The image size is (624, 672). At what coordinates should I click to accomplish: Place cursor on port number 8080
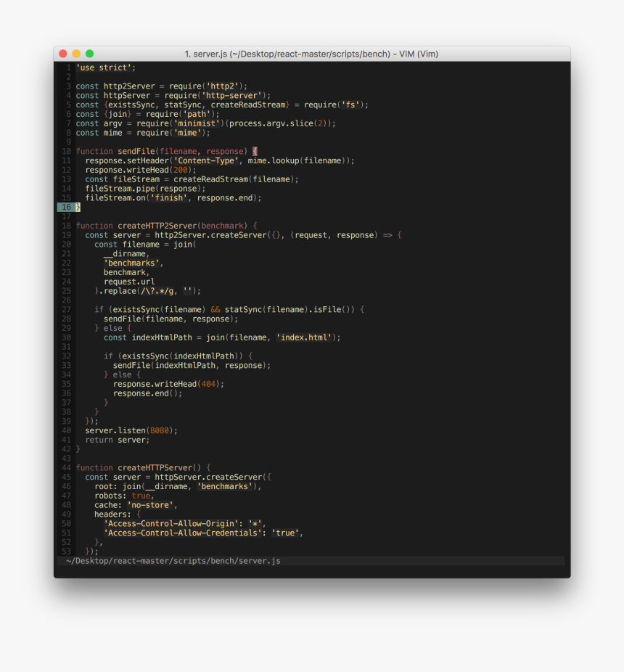pos(161,430)
